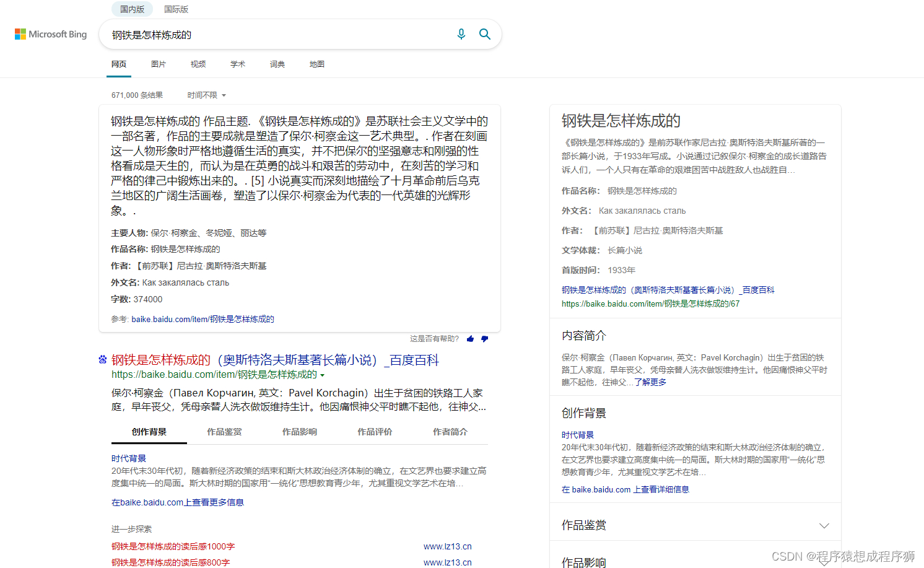Open 钢铁是怎样炼成的读后感1000字 suggestion
This screenshot has height=568, width=924.
click(173, 546)
